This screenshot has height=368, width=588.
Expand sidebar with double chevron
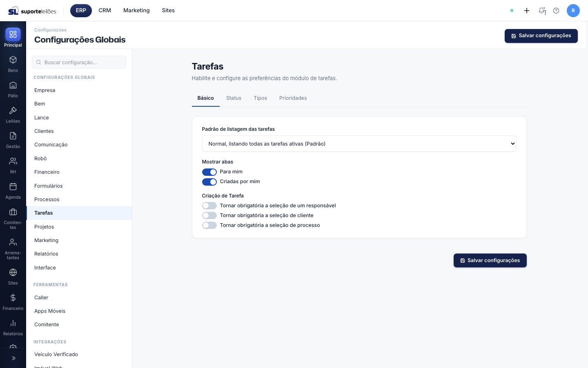[13, 358]
